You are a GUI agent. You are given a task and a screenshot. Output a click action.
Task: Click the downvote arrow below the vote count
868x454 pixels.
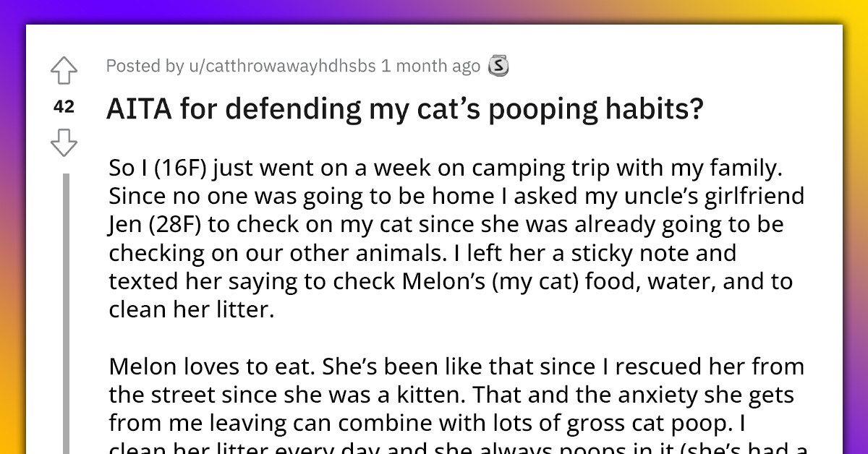click(x=64, y=144)
